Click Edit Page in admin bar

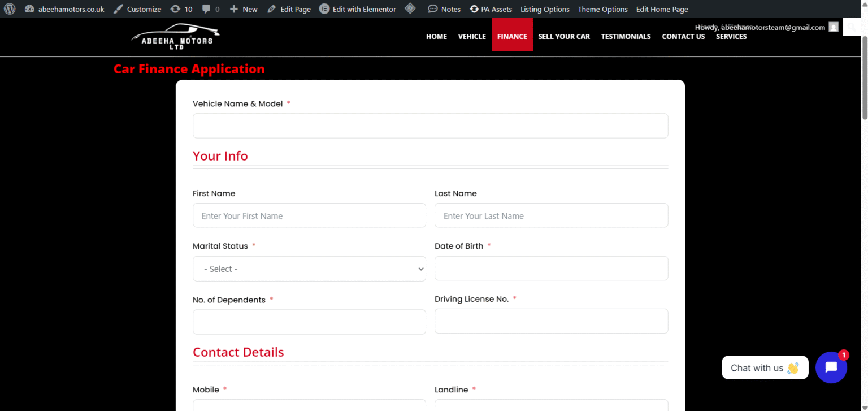pos(289,9)
